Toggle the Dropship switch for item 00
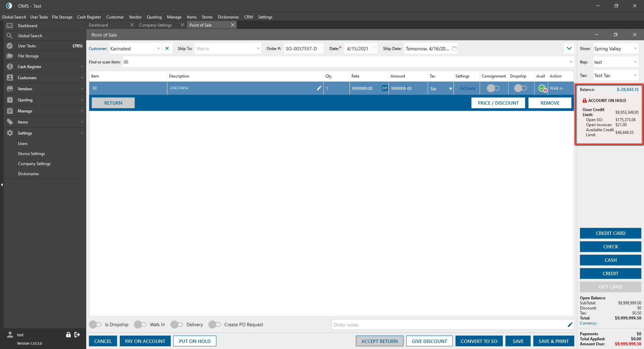Viewport: 644px width, 349px height. (x=521, y=88)
